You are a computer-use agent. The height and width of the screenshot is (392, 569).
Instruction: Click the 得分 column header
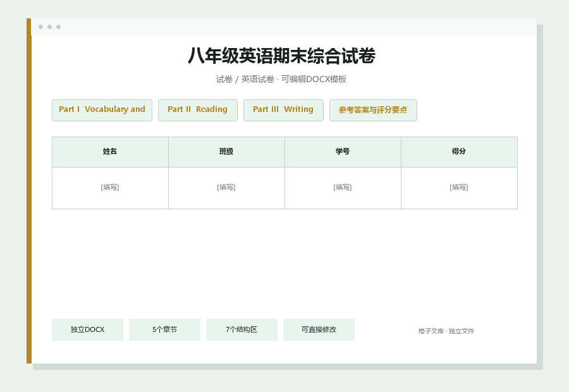pyautogui.click(x=459, y=152)
